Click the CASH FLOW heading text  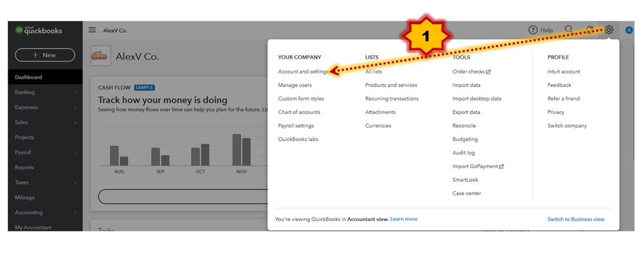[115, 88]
